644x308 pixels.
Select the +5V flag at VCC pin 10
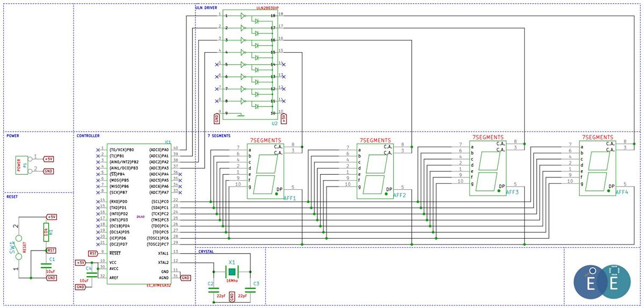(80, 262)
